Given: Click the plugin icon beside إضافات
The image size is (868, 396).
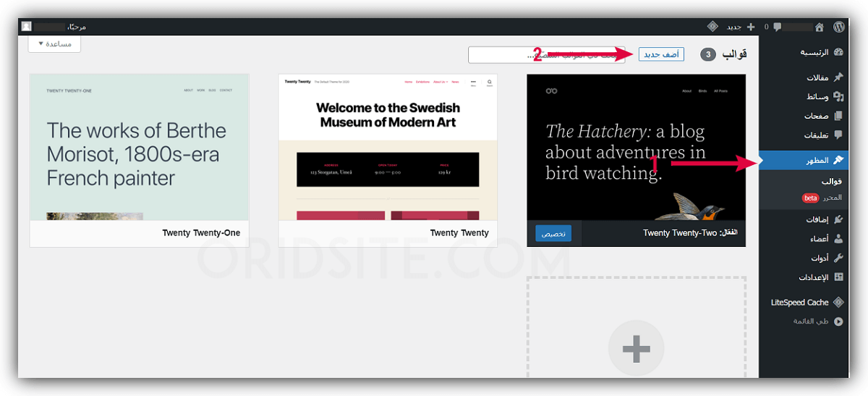Looking at the screenshot, I should (839, 219).
